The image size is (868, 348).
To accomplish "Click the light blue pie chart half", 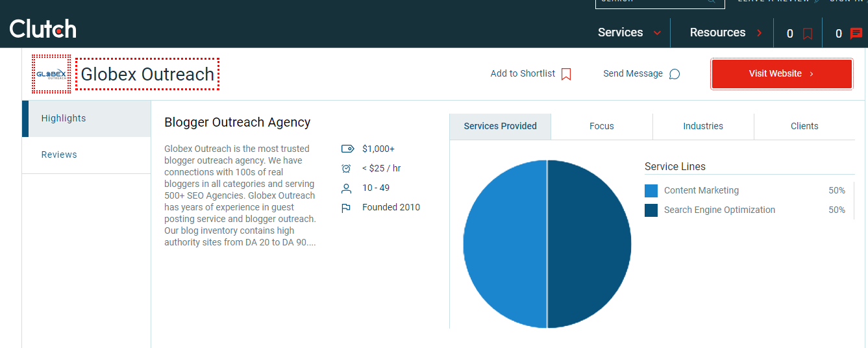I will [505, 244].
